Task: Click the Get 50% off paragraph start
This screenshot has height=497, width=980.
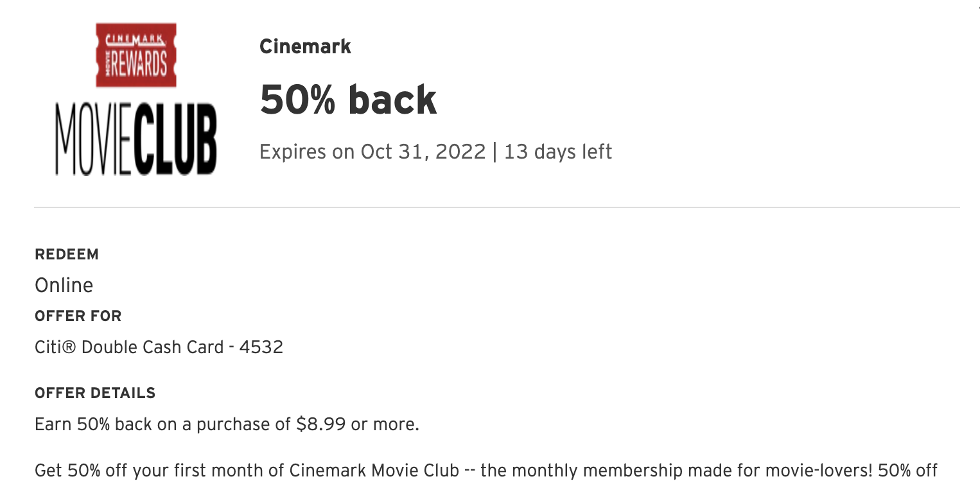Action: coord(76,471)
